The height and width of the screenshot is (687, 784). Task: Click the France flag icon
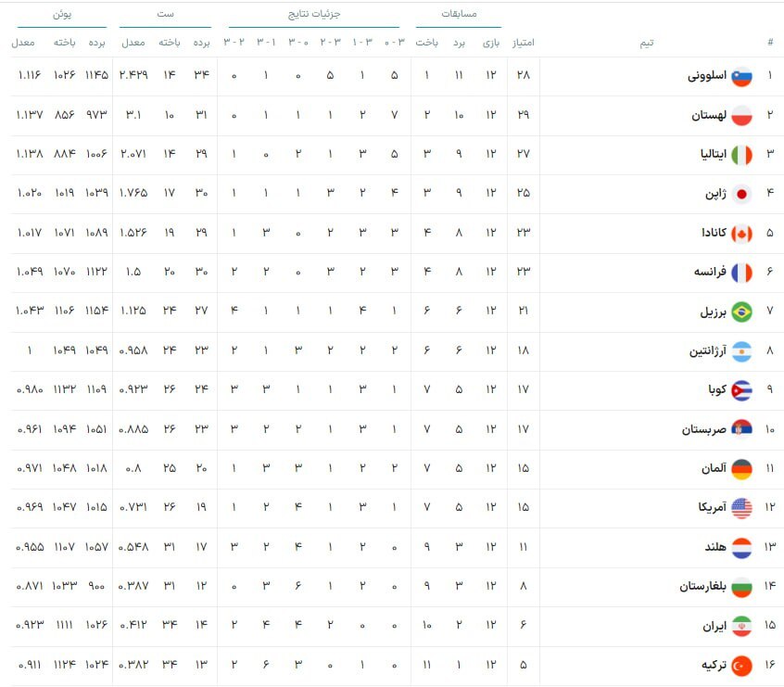pos(741,273)
